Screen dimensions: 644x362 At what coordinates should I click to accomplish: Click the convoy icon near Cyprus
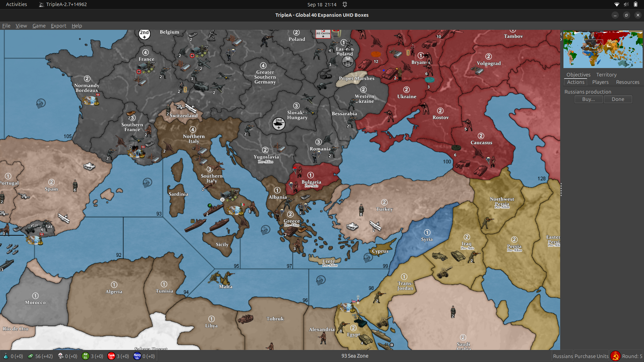click(368, 258)
